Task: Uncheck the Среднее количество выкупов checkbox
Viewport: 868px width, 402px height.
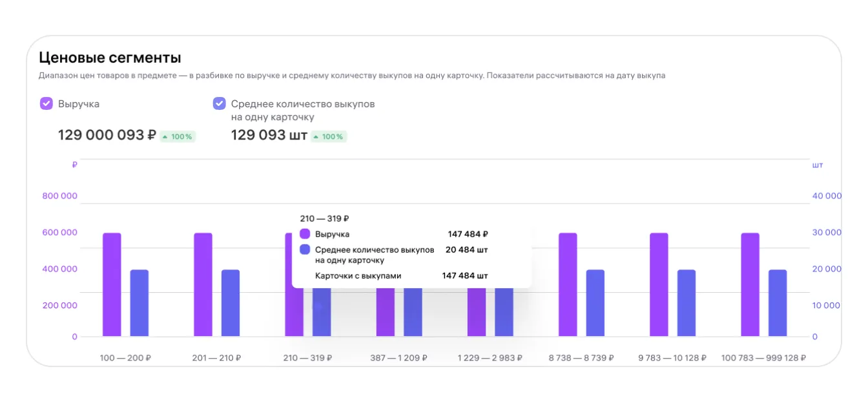Action: coord(220,103)
